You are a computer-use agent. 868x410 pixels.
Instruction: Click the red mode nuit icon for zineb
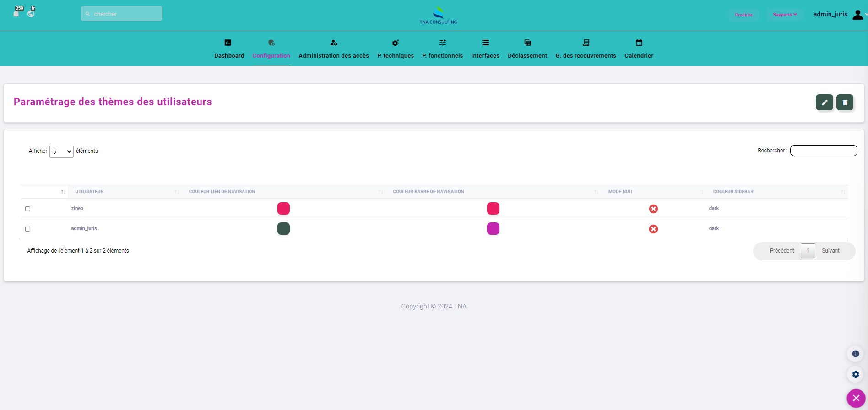(x=653, y=209)
